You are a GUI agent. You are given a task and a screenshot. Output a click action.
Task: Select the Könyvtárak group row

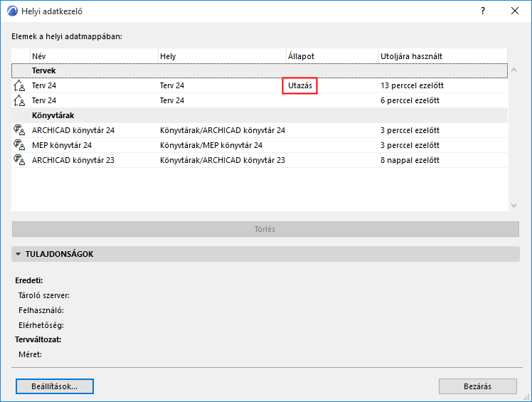[260, 115]
